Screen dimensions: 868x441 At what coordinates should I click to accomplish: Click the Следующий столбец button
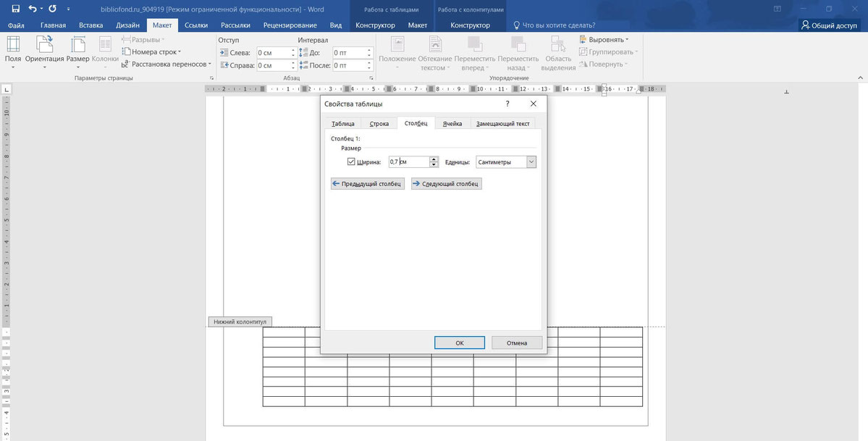(446, 184)
